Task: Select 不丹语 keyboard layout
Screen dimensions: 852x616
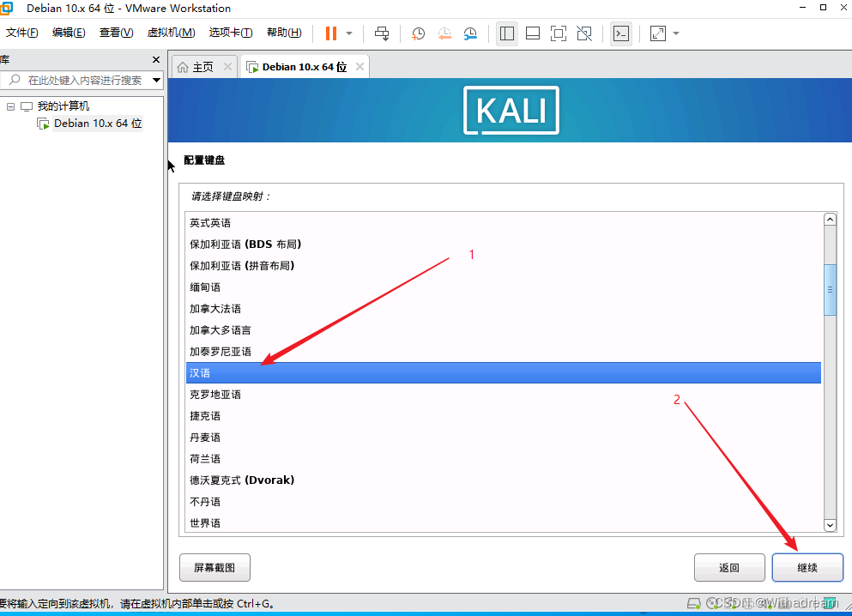Action: 503,502
